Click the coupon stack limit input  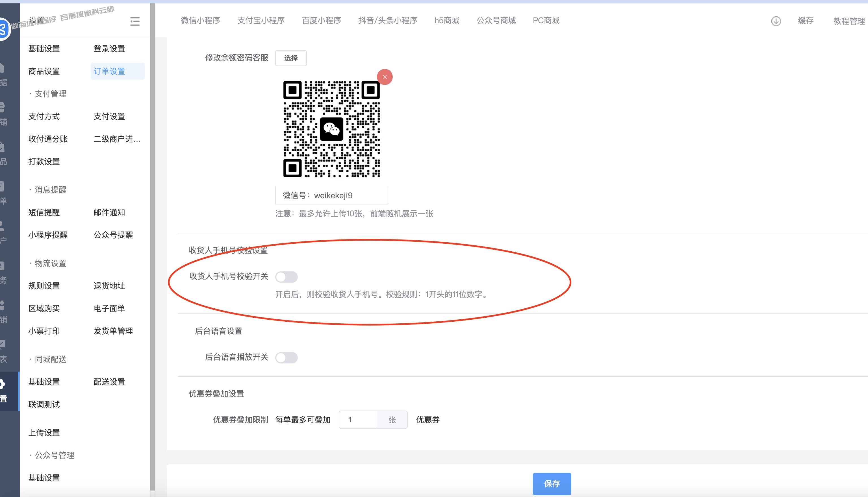[x=357, y=420]
